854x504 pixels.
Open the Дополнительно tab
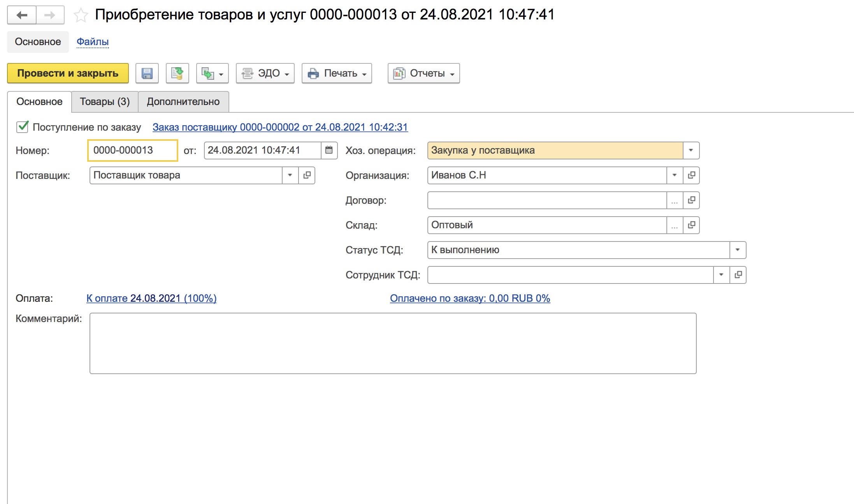183,101
